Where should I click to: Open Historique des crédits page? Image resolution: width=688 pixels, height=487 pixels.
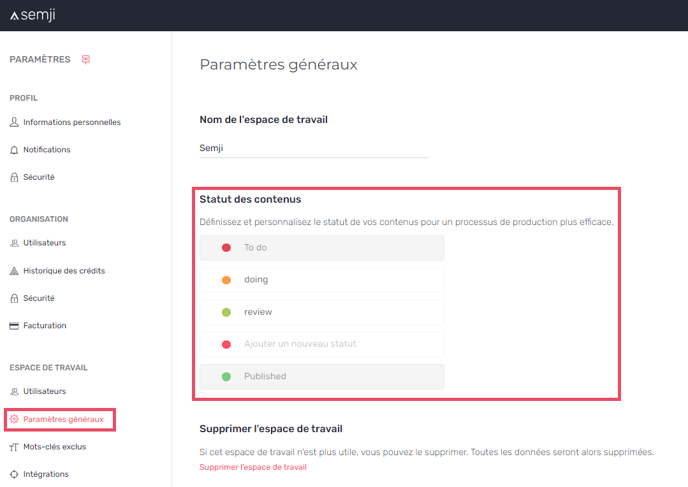(64, 271)
